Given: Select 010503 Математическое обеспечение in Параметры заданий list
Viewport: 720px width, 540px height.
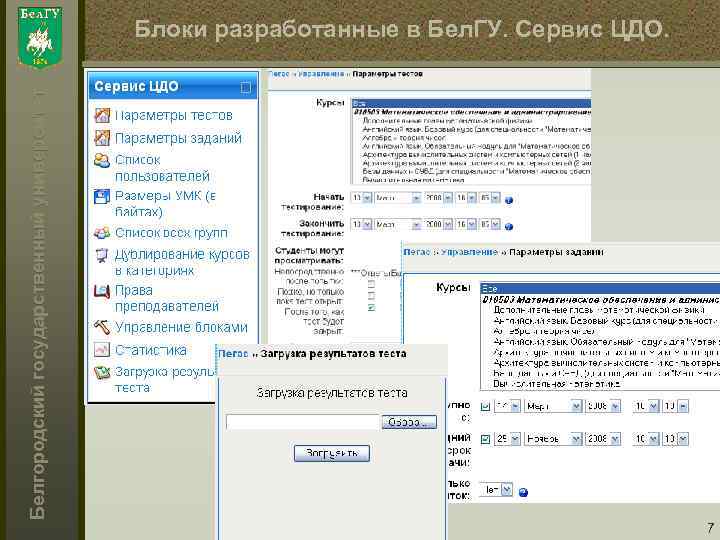Looking at the screenshot, I should point(601,300).
